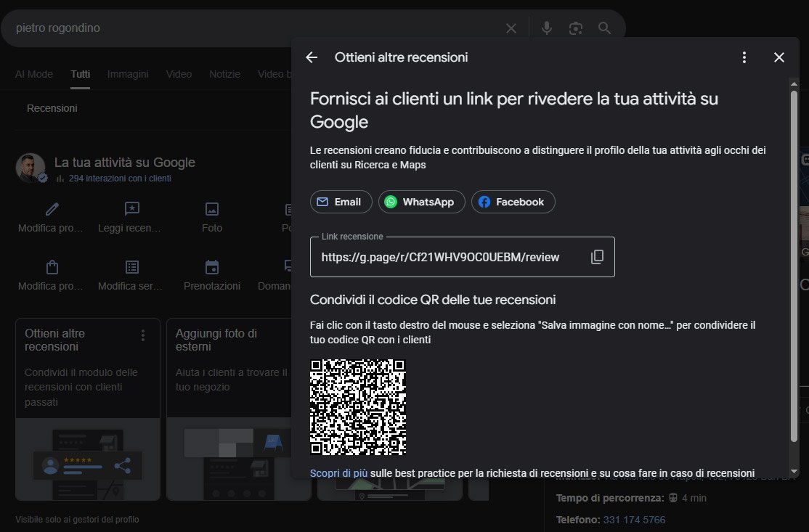This screenshot has height=532, width=809.
Task: Share the review link on WhatsApp
Action: [421, 202]
